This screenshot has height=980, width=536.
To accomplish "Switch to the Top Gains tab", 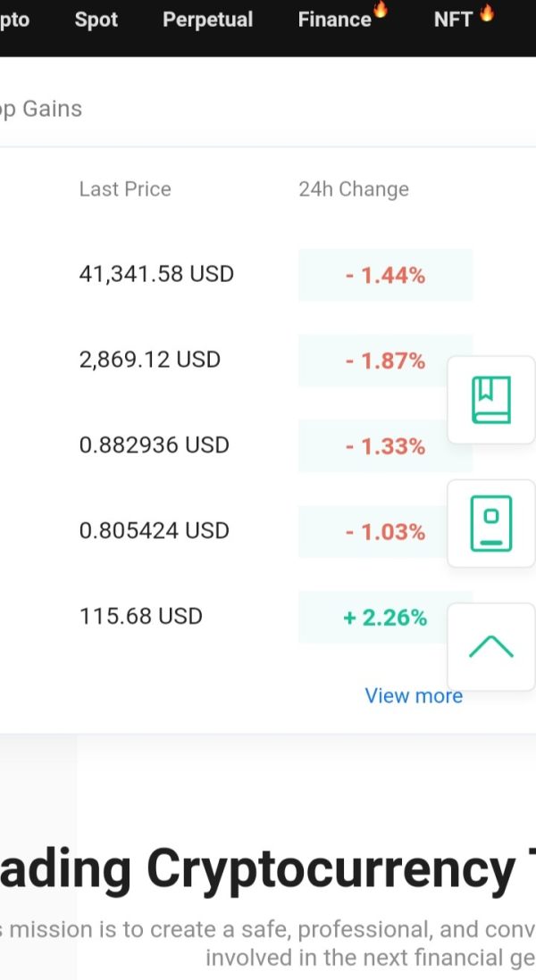I will pos(40,109).
